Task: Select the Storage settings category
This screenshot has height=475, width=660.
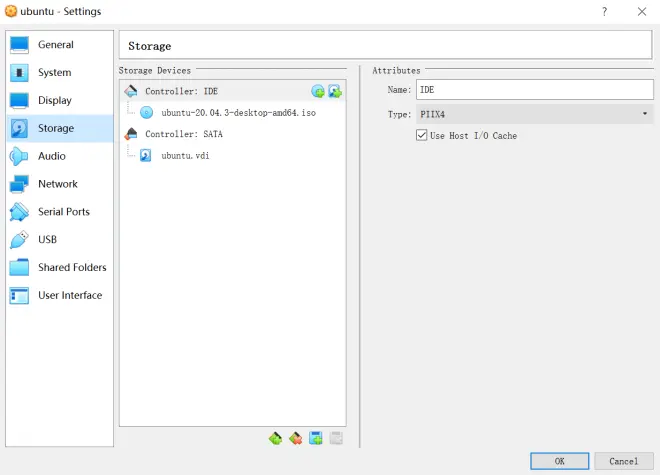Action: [60, 128]
